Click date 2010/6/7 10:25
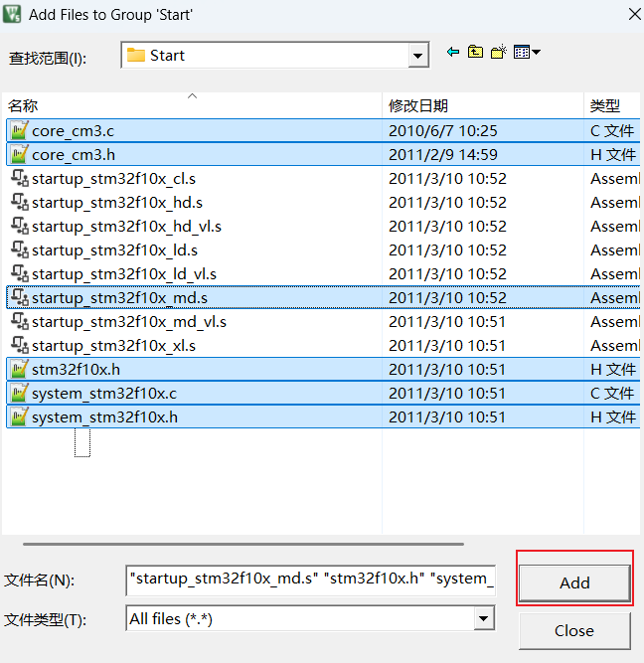This screenshot has width=644, height=663. pos(443,130)
